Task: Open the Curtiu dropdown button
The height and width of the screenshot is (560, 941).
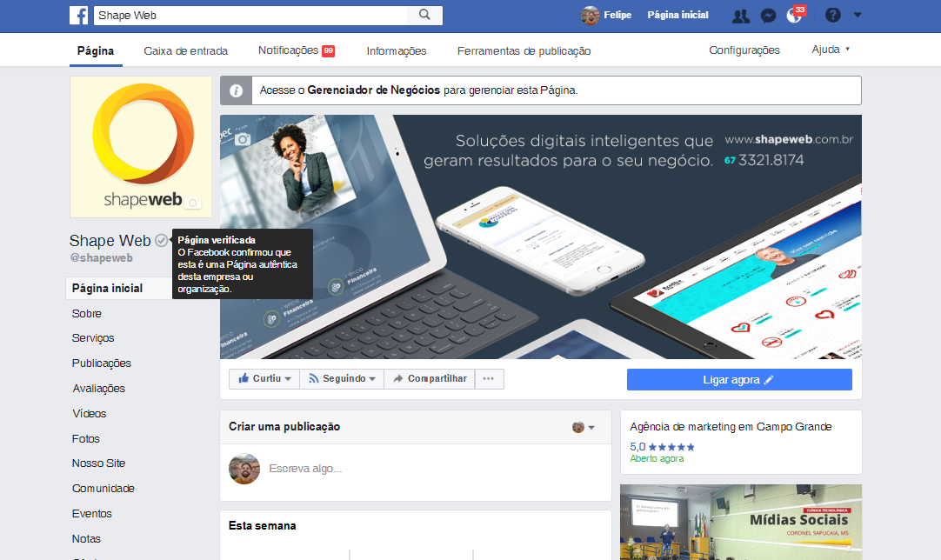Action: [264, 379]
